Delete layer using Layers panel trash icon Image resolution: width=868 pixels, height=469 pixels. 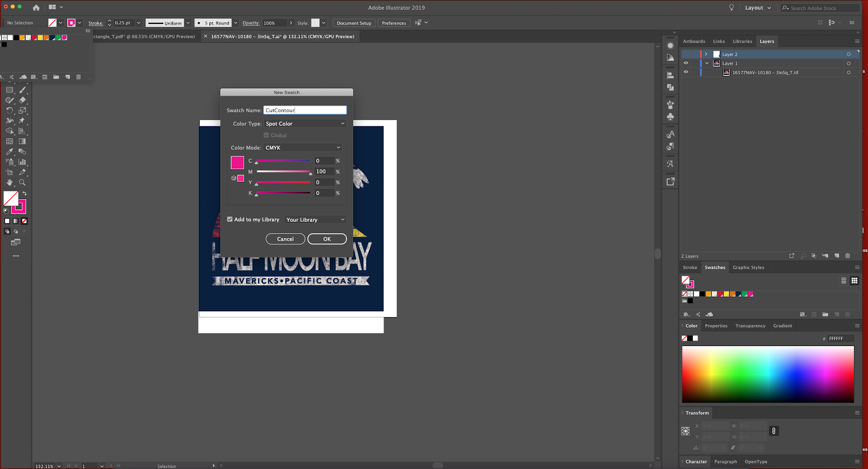click(x=847, y=256)
